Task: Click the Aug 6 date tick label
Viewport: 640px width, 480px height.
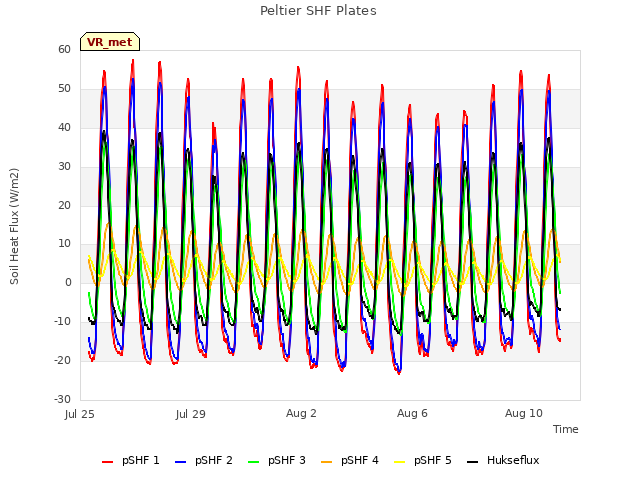Action: [412, 413]
